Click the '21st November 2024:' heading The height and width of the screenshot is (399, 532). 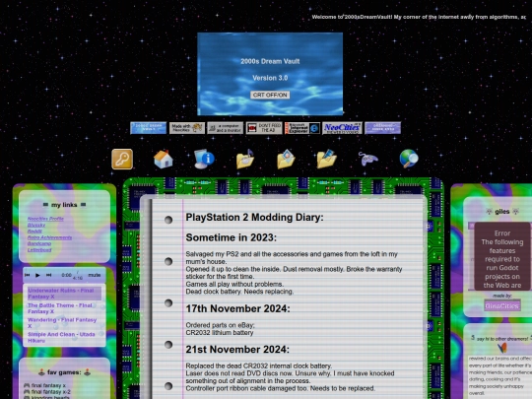[237, 349]
